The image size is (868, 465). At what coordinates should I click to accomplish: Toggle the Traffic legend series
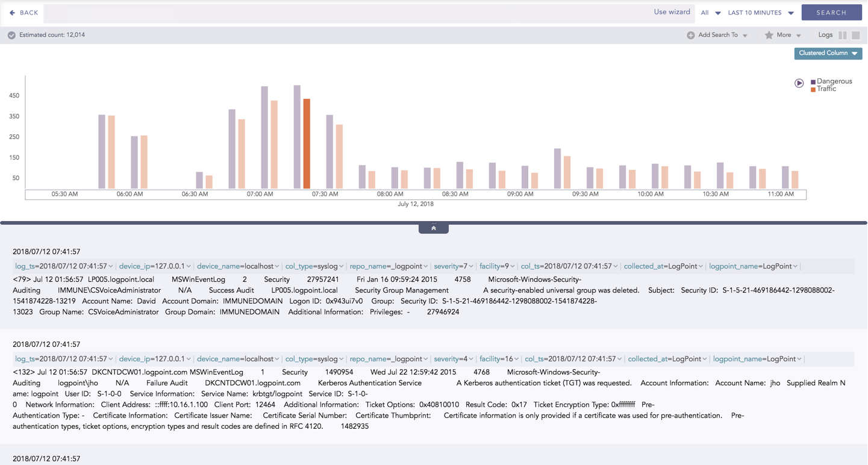point(826,89)
